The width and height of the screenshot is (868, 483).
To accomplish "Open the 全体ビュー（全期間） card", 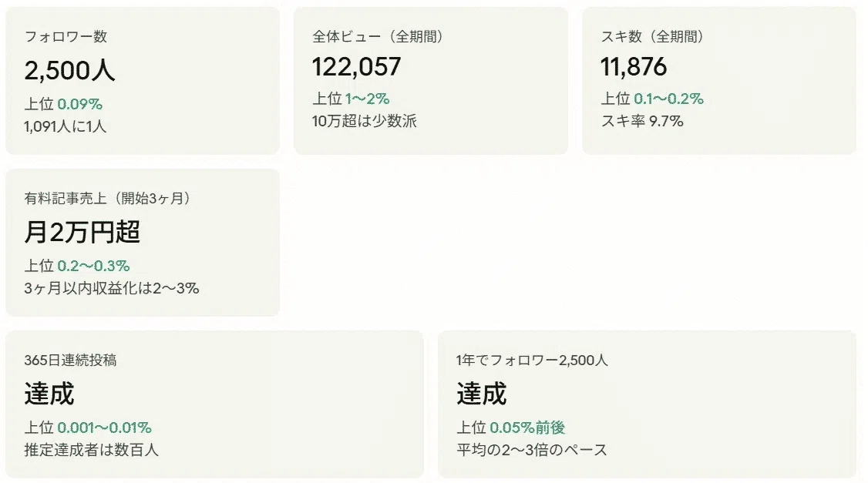I will click(x=431, y=81).
